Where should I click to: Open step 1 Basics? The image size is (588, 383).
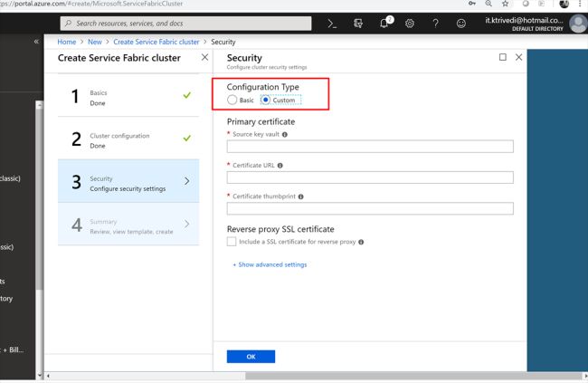click(128, 95)
